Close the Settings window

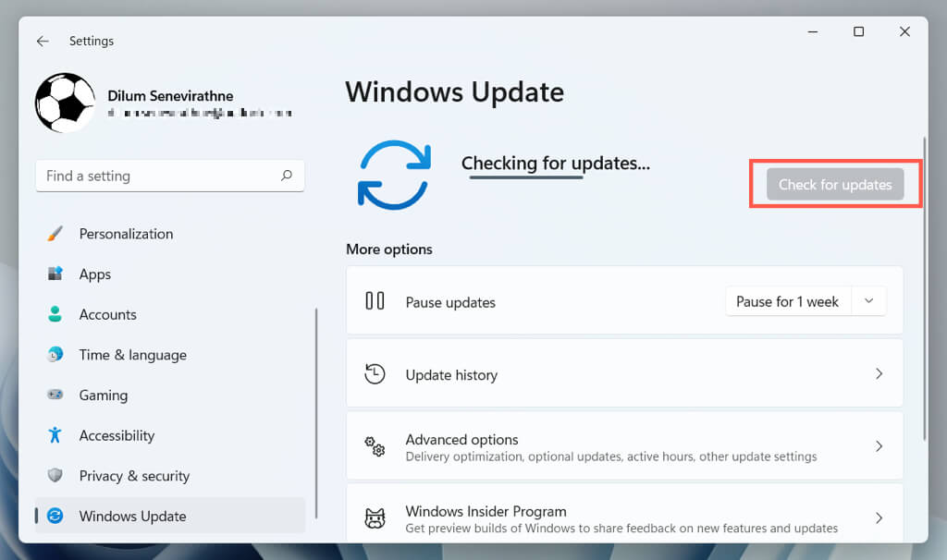pos(904,31)
